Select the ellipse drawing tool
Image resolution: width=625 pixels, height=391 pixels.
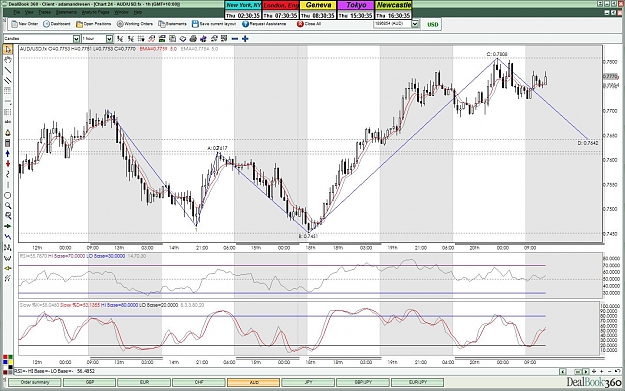tap(8, 195)
